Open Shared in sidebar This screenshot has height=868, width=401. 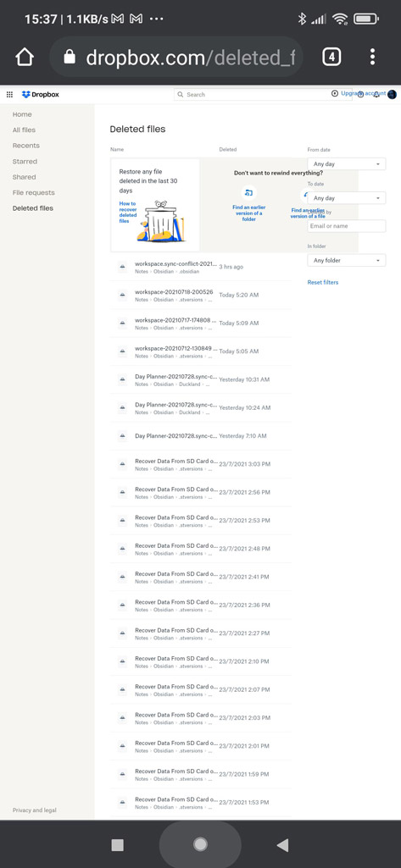[24, 177]
